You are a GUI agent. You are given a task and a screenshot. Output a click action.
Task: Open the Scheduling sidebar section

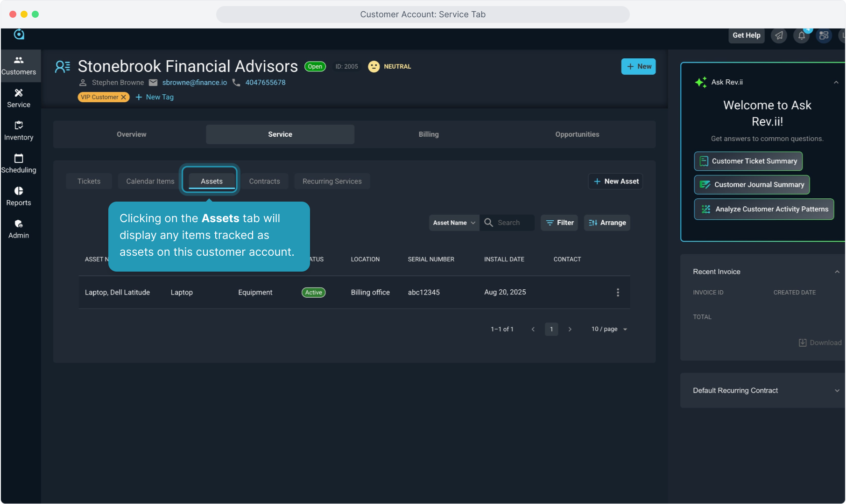coord(19,164)
